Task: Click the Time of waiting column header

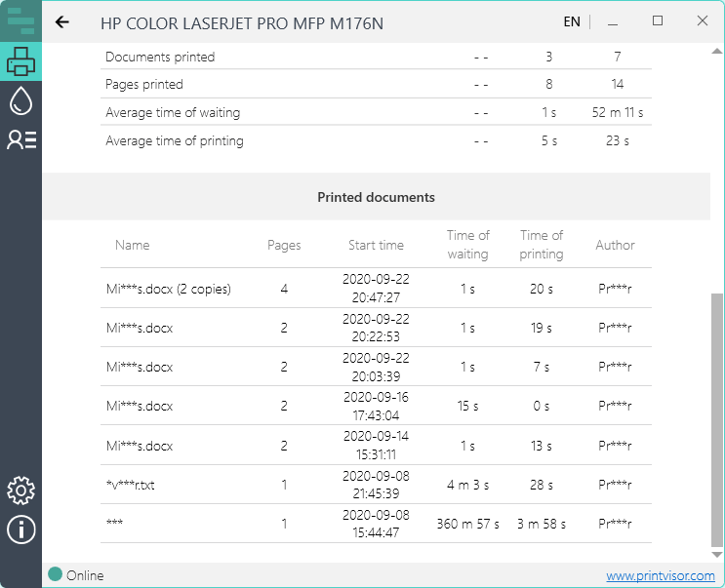Action: click(467, 245)
